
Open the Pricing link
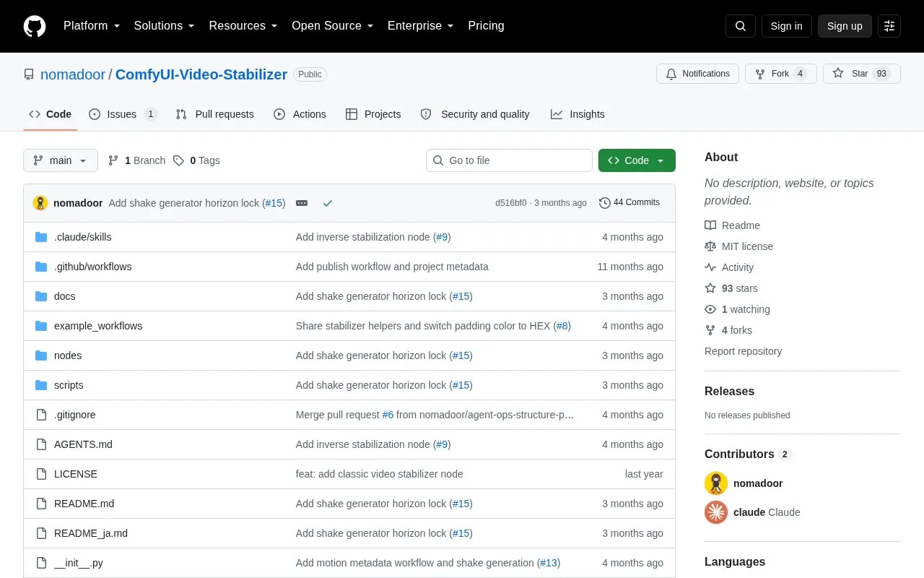click(486, 26)
